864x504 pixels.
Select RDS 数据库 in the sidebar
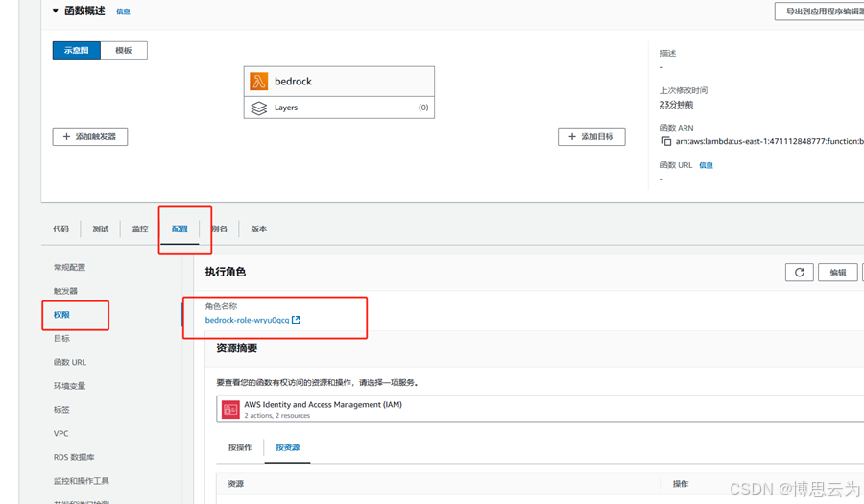74,457
